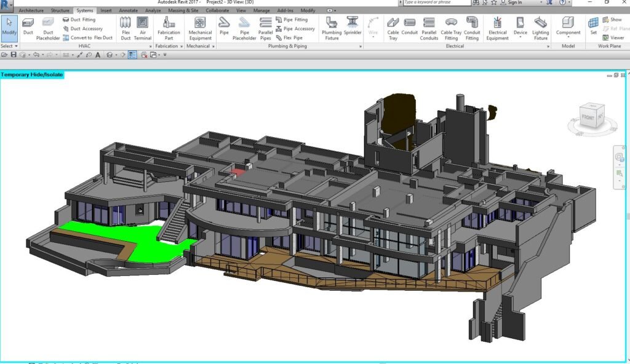The width and height of the screenshot is (630, 364).
Task: Click the Flex Duct tool
Action: pos(126,27)
